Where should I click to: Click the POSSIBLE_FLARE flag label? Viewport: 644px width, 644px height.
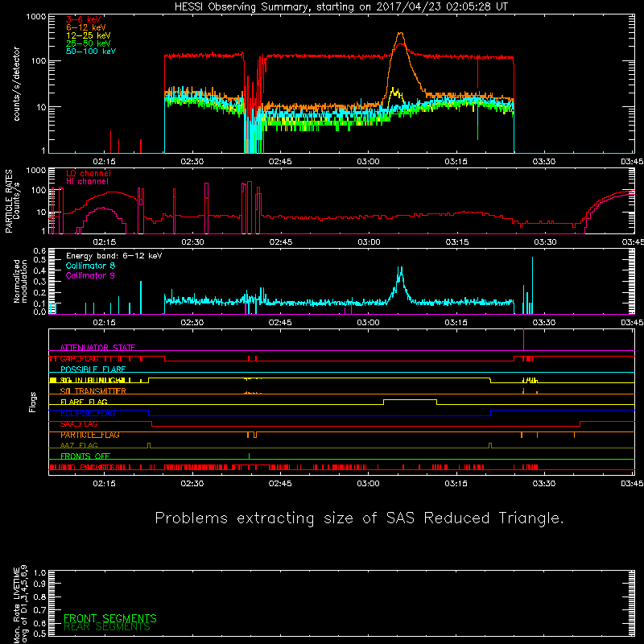[93, 369]
